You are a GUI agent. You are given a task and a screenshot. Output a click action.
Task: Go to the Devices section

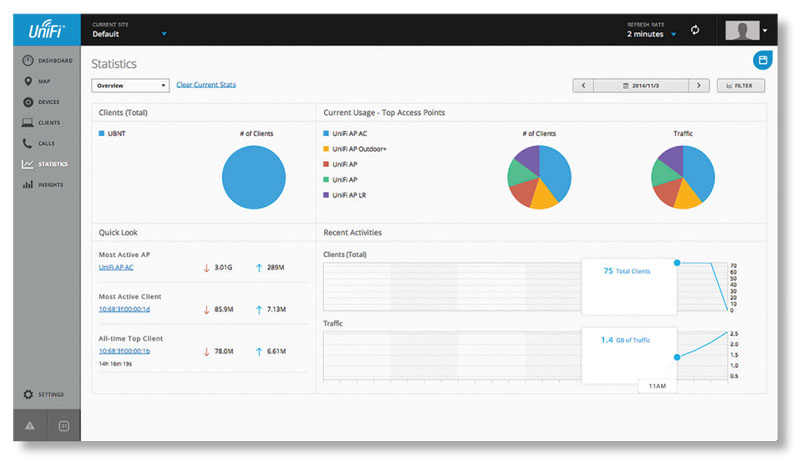(41, 102)
